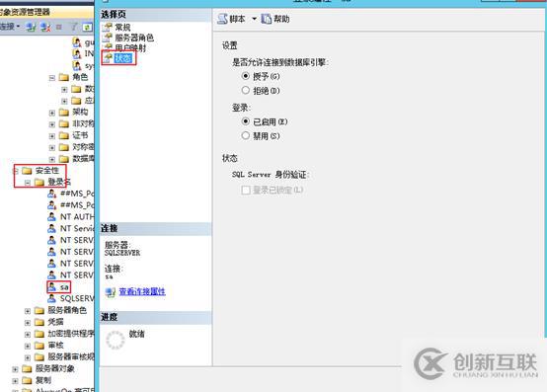The image size is (547, 392).
Task: Select the 服务器对象 folder
Action: pyautogui.click(x=55, y=368)
